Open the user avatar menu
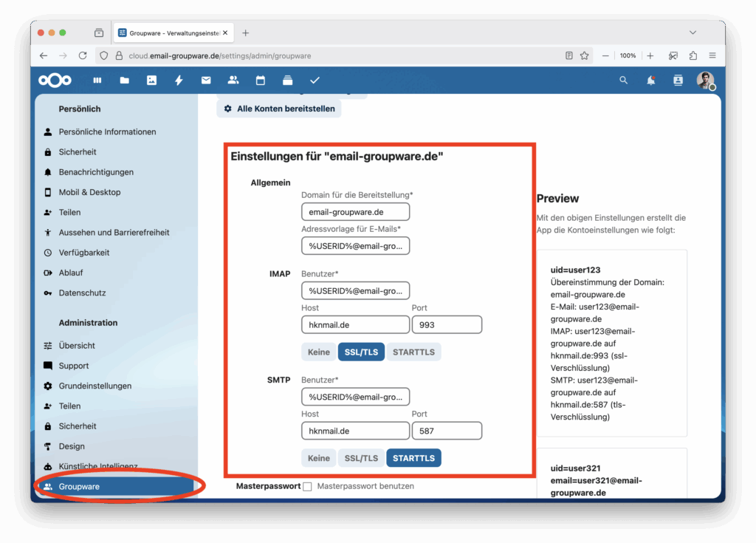Viewport: 756px width, 543px height. 706,80
